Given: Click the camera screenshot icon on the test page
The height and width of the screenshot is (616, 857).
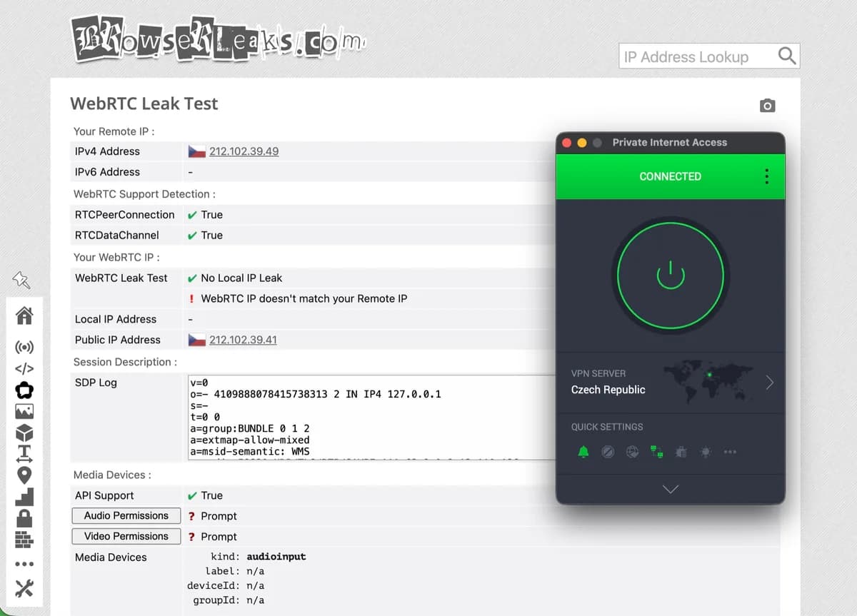Looking at the screenshot, I should (x=767, y=106).
